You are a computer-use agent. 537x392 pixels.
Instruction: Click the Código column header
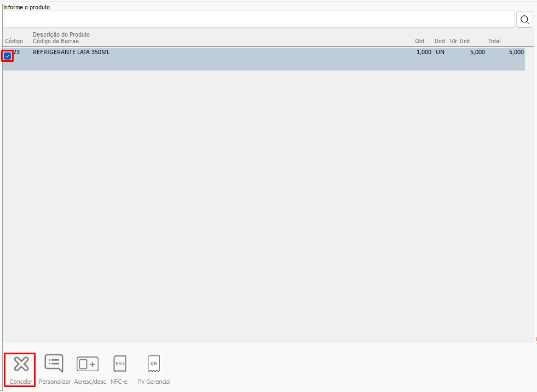tap(14, 42)
